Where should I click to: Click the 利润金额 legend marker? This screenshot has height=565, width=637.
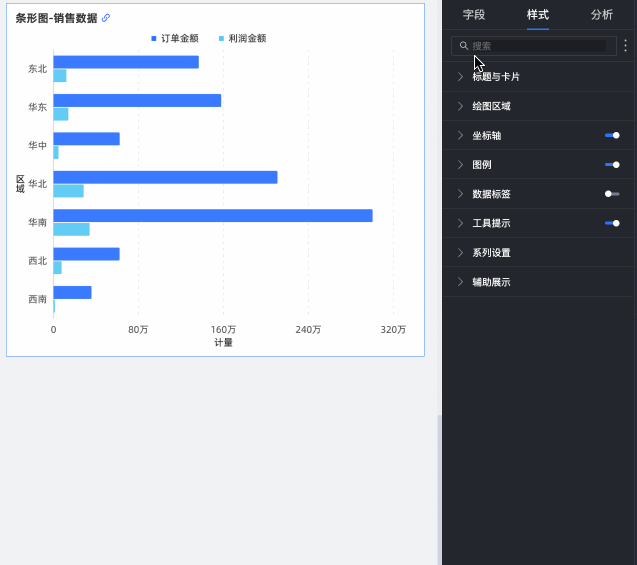tap(221, 39)
